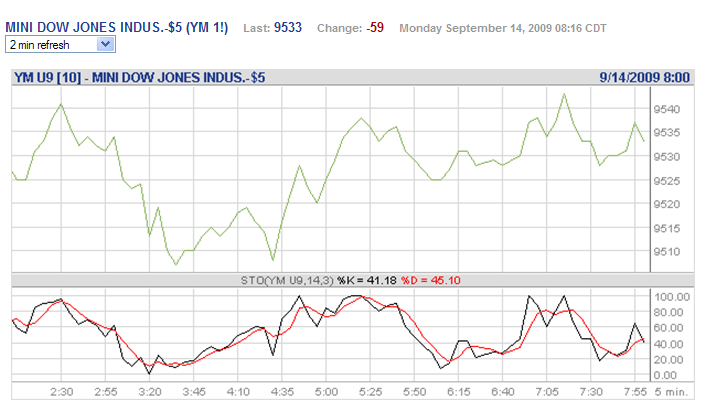
Task: Select the Change value -59
Action: point(375,28)
